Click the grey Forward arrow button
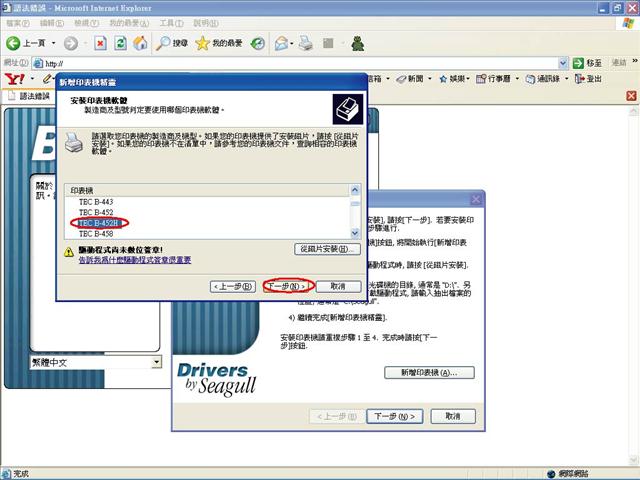 71,43
